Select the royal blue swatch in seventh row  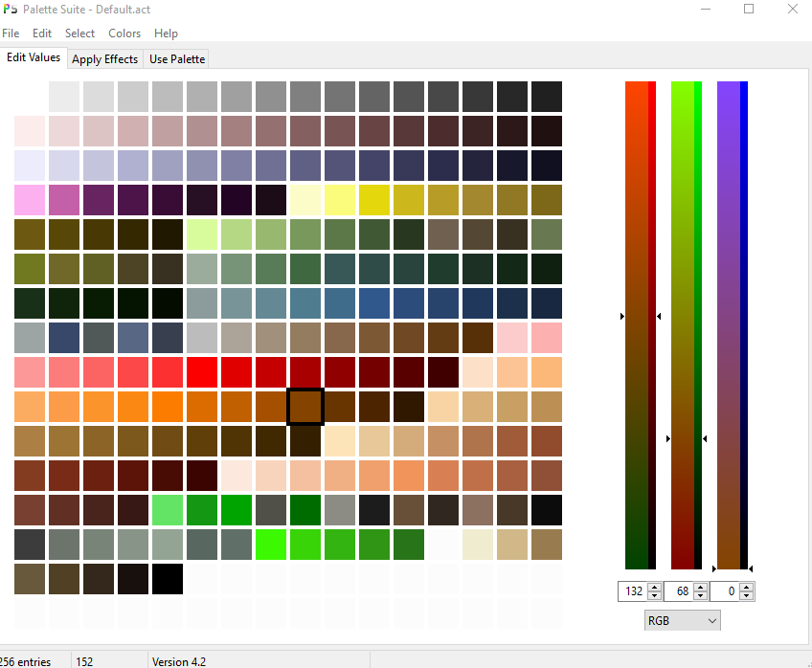374,303
